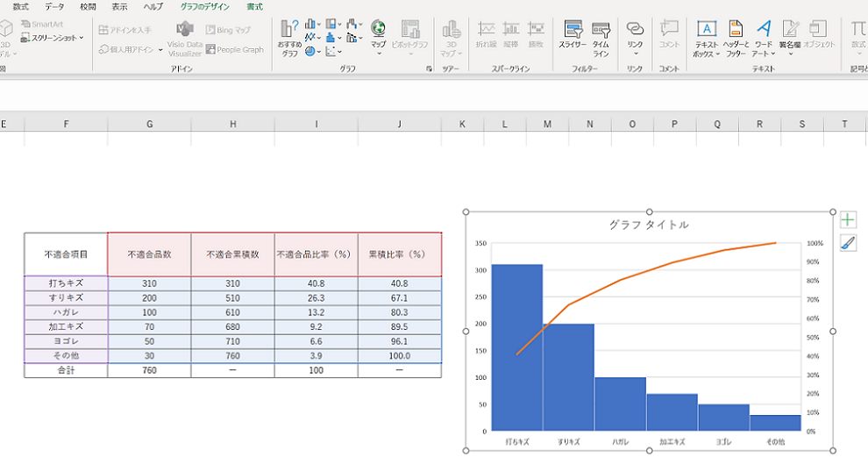Click the chart elements plus button

(x=848, y=219)
